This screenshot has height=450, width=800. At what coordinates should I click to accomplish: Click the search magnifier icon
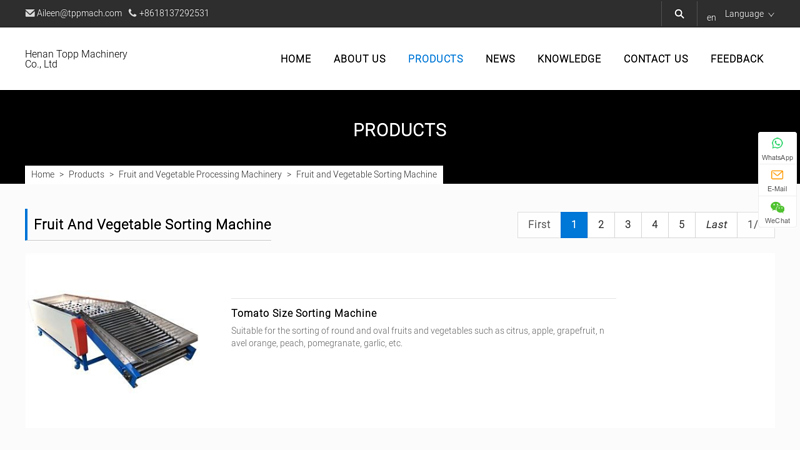pos(679,14)
